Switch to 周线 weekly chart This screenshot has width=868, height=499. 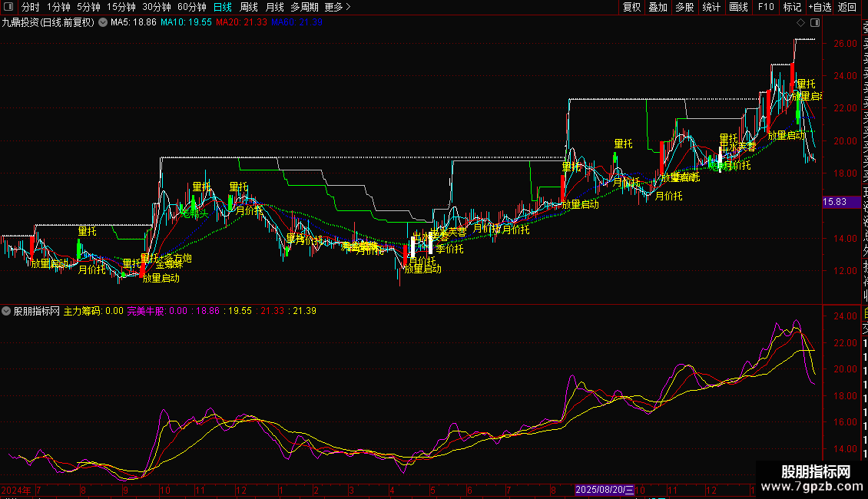click(249, 7)
